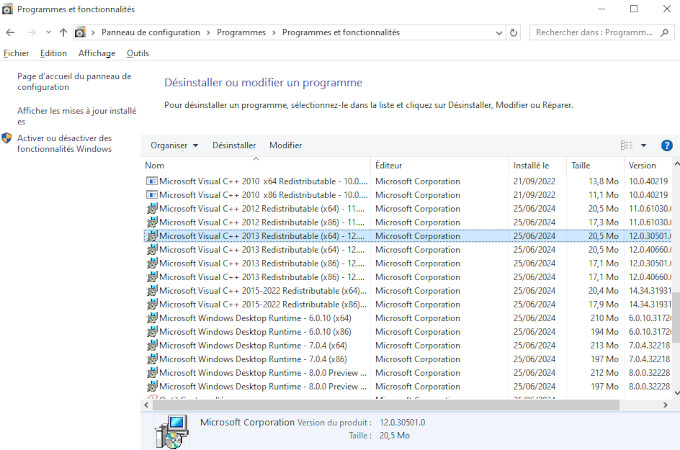Click the installer icon in details pane
The width and height of the screenshot is (680, 450).
(172, 431)
